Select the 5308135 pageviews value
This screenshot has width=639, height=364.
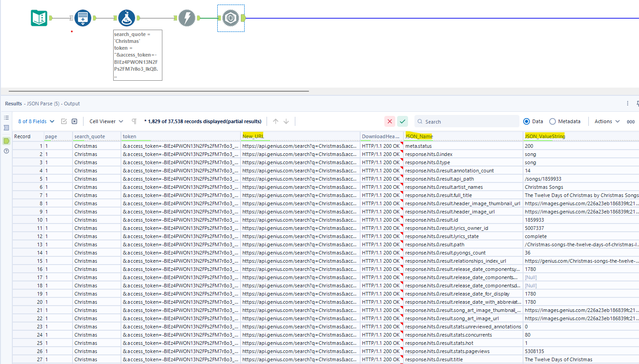[x=581, y=351]
